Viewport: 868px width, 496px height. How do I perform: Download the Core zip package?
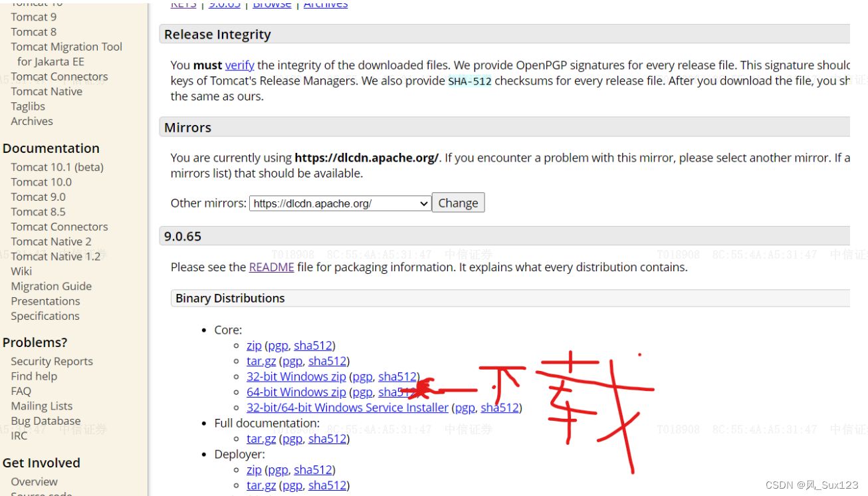click(254, 346)
